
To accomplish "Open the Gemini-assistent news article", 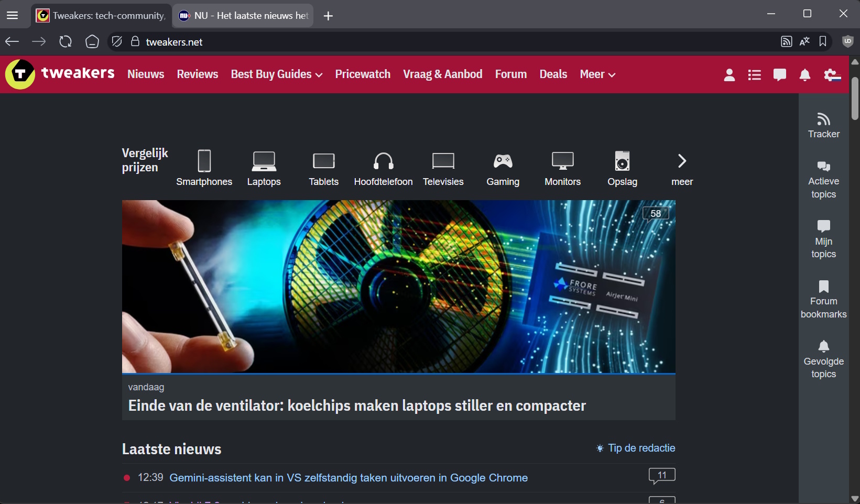I will pyautogui.click(x=349, y=478).
